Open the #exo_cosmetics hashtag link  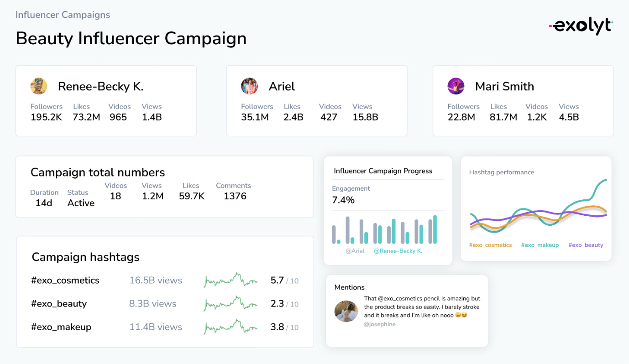coord(65,281)
